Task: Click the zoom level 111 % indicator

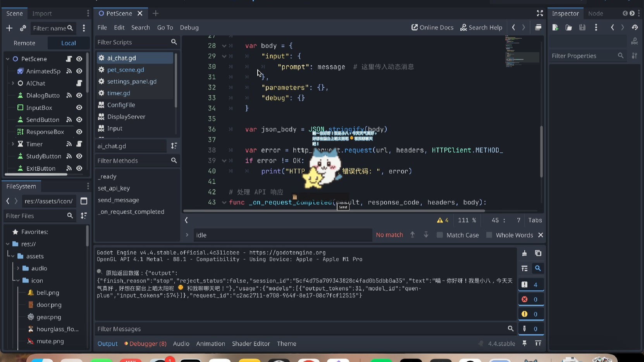Action: click(467, 220)
